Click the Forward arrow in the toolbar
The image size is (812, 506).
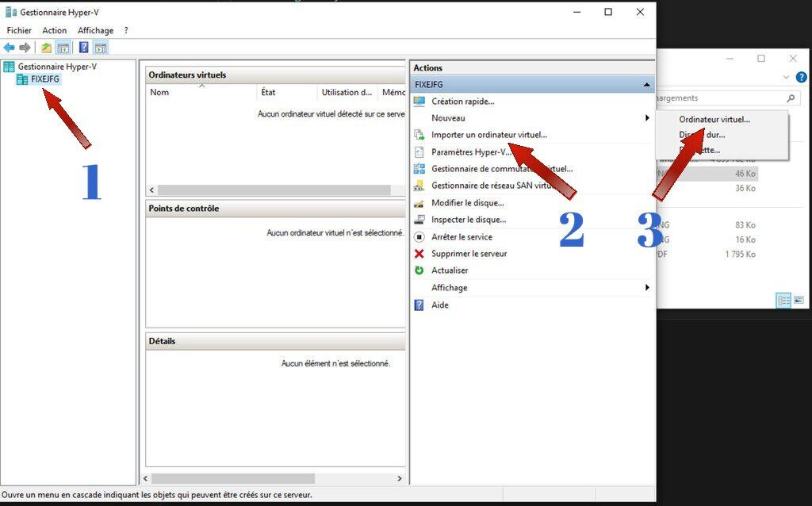25,48
